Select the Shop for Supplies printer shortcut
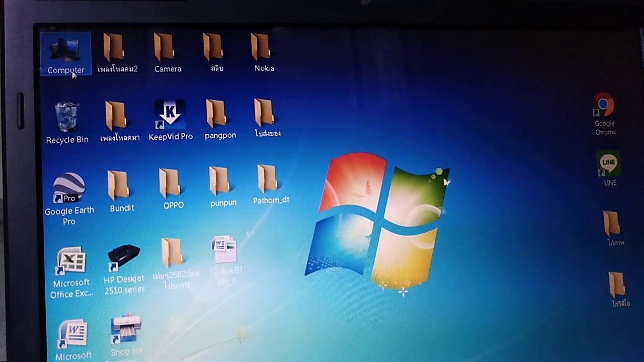644x362 pixels. coord(126,337)
